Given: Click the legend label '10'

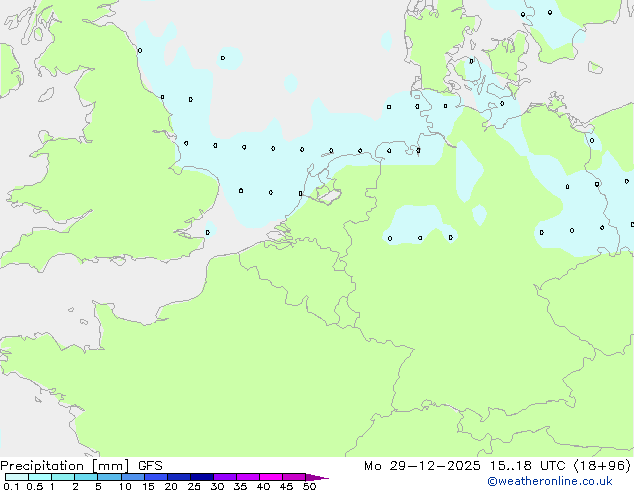Looking at the screenshot, I should [x=125, y=486].
